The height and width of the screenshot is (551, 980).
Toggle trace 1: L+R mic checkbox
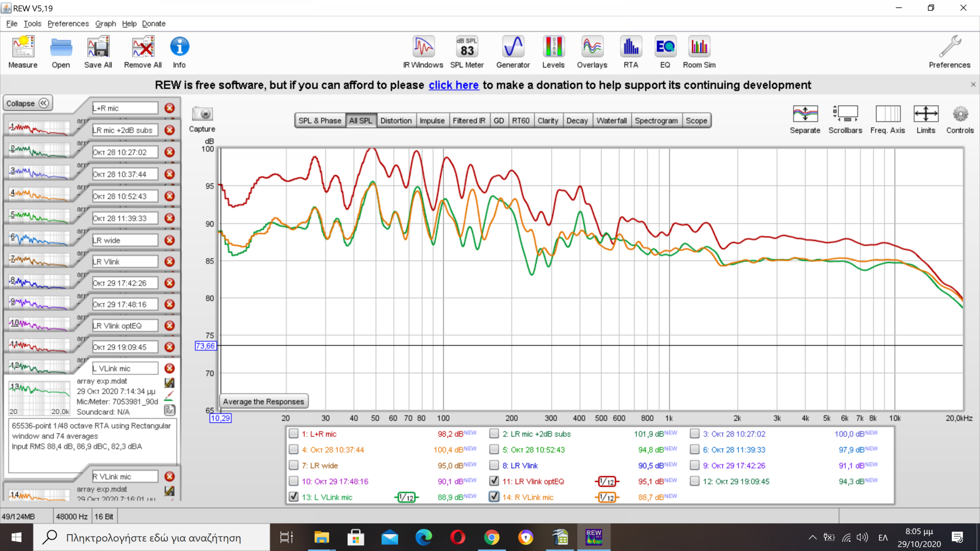pos(293,434)
